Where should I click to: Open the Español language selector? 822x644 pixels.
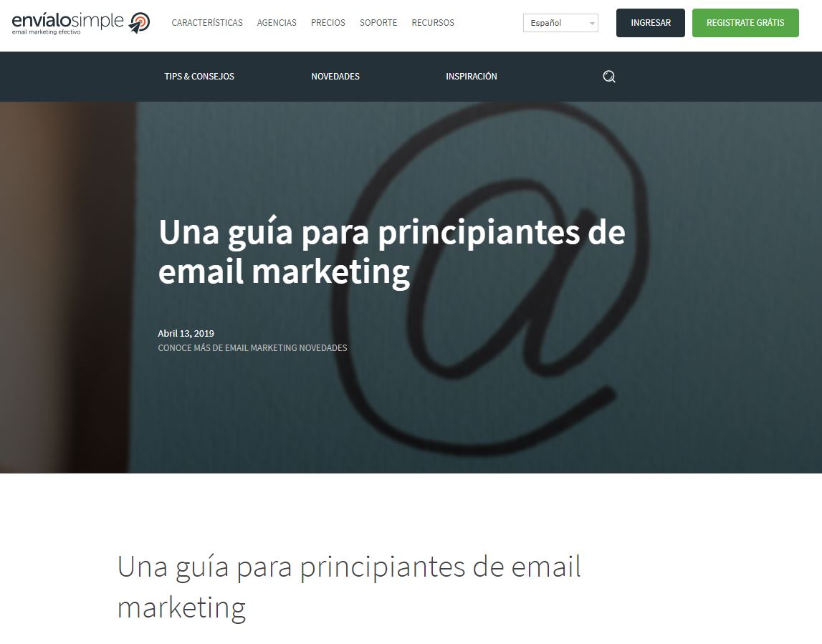click(x=560, y=23)
